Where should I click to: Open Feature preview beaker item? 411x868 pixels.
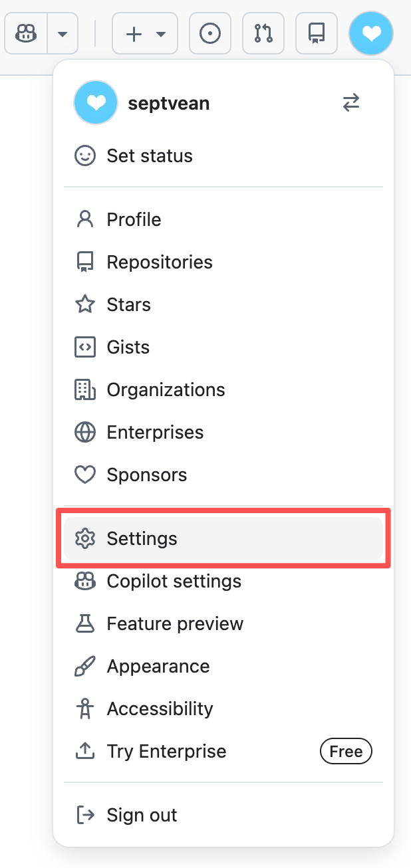pos(175,624)
